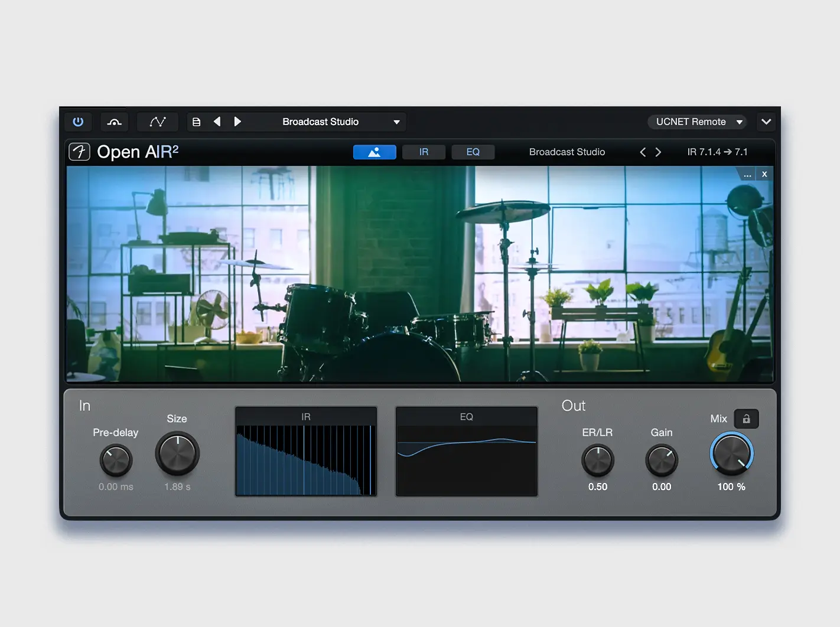Load next preset with right triangle
The height and width of the screenshot is (627, 840).
237,122
